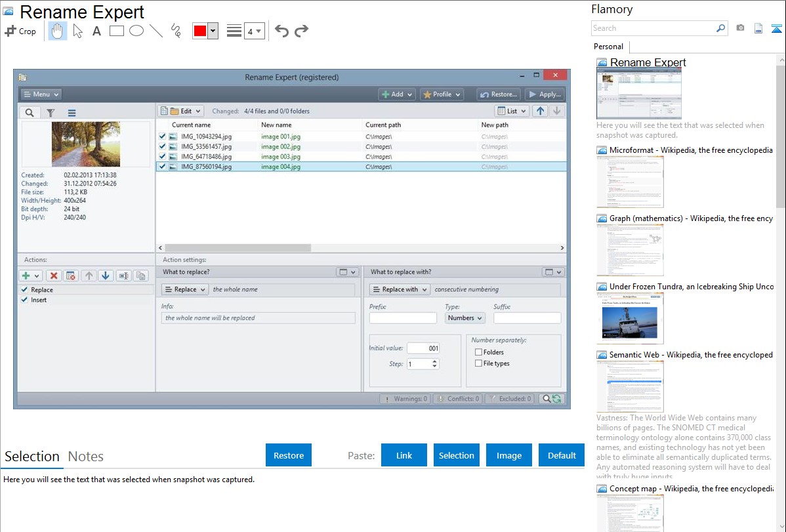
Task: Switch to the Notes tab
Action: [86, 457]
